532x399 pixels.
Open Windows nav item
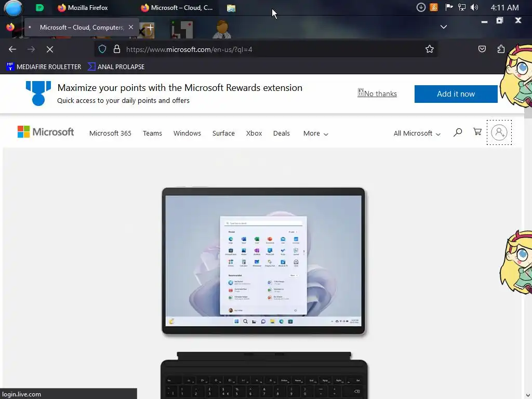pos(187,133)
